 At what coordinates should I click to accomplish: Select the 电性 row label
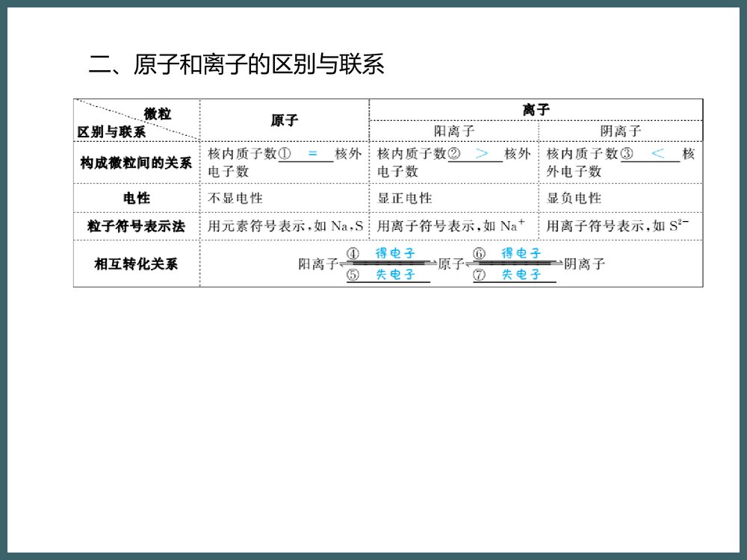click(x=134, y=198)
